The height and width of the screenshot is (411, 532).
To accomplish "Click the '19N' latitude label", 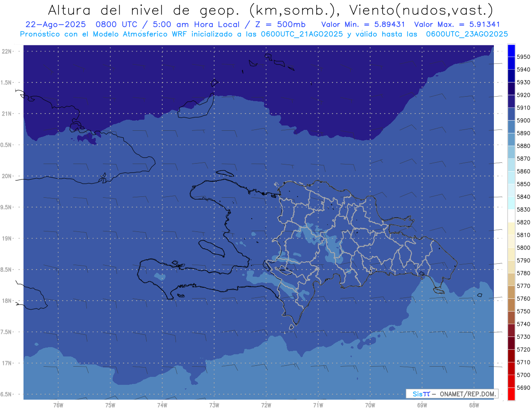I will click(7, 238).
